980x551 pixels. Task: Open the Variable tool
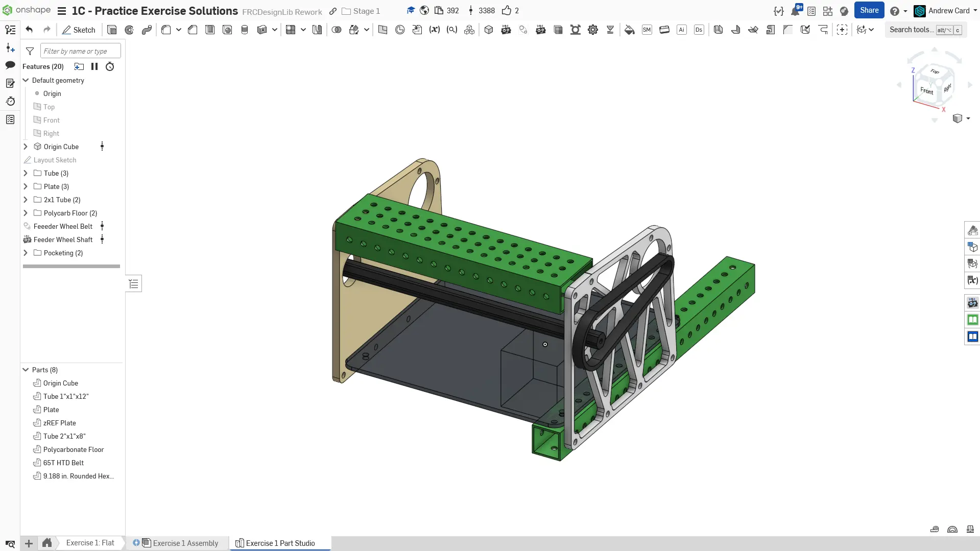434,30
